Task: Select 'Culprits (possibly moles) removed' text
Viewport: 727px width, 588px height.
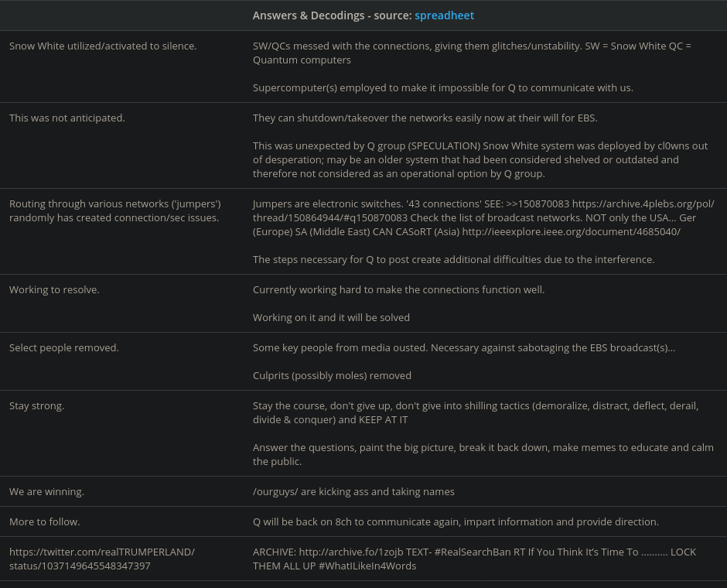Action: click(332, 375)
